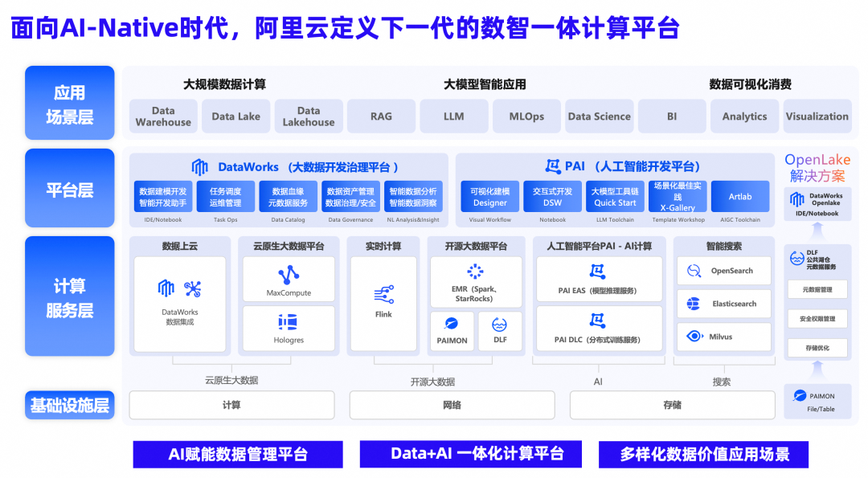Click the DataWorks Openlake icon in OpenLake column
This screenshot has width=868, height=478.
(x=797, y=199)
